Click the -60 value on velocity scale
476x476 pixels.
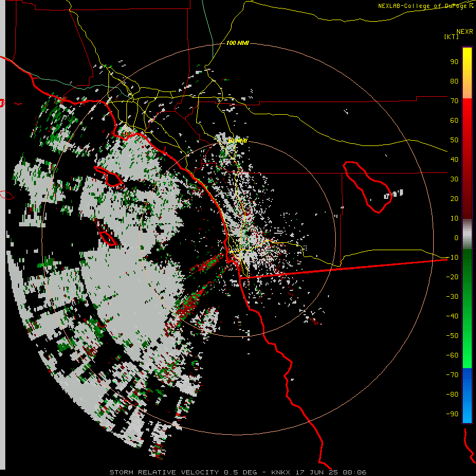click(x=452, y=355)
